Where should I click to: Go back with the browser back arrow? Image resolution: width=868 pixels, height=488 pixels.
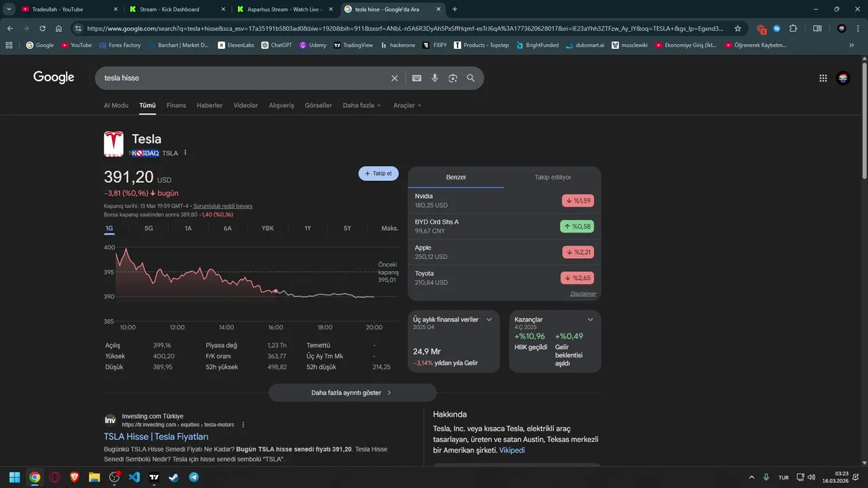pyautogui.click(x=9, y=28)
